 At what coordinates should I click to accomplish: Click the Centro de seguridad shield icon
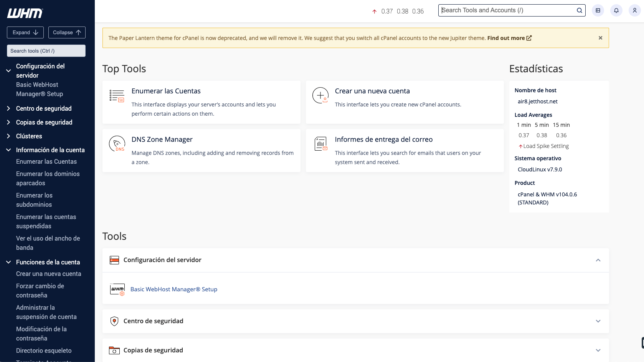point(114,321)
